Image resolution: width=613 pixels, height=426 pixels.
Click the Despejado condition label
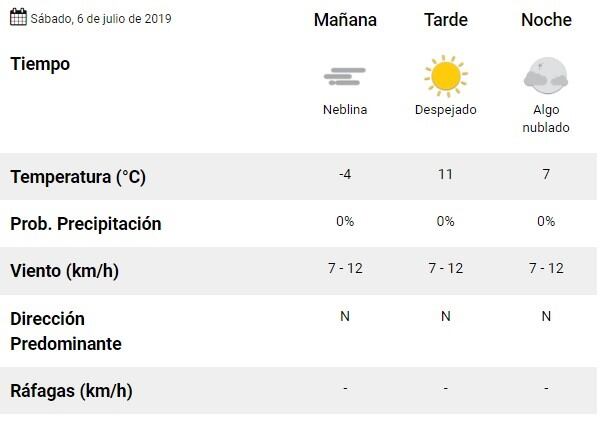click(445, 110)
